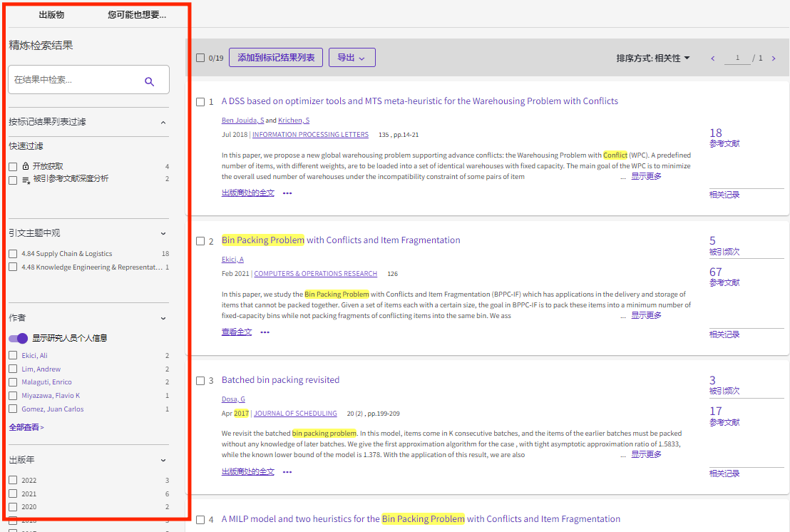This screenshot has height=532, width=790.
Task: Click author link Dosa, G
Action: [x=233, y=399]
